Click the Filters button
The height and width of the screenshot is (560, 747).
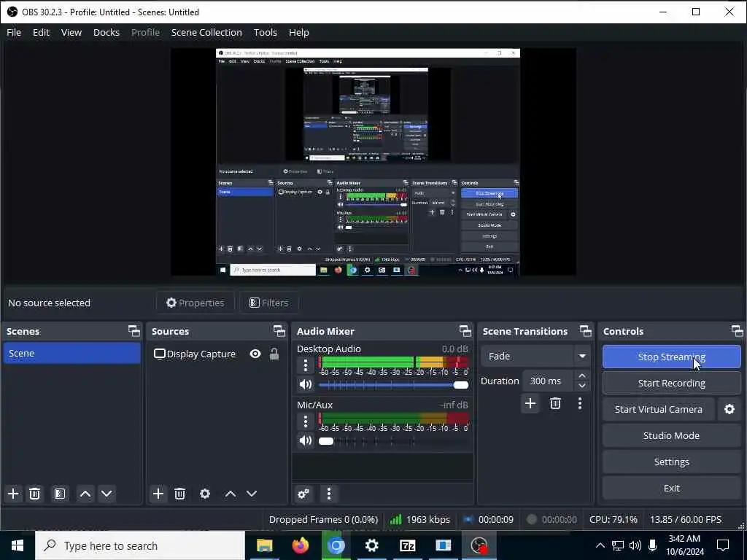click(269, 303)
